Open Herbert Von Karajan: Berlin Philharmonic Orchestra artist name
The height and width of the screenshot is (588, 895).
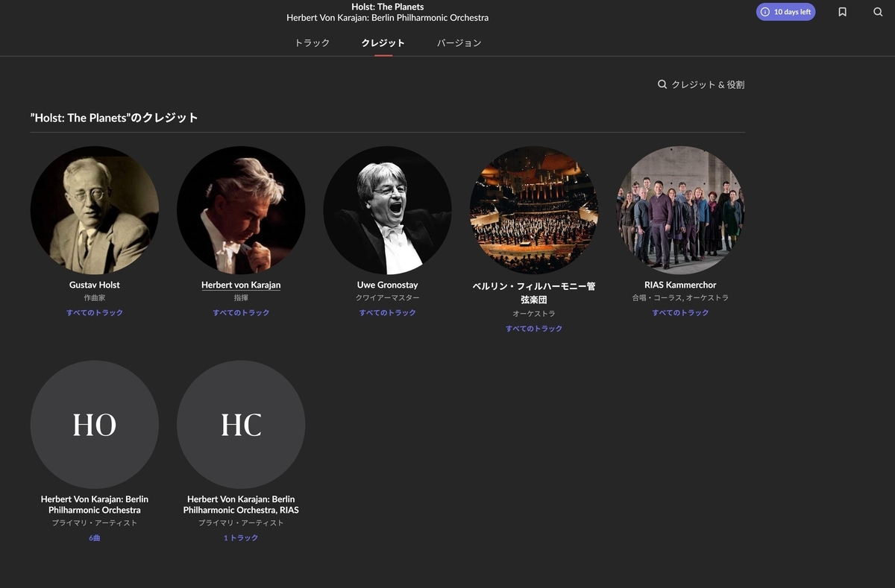(x=95, y=505)
